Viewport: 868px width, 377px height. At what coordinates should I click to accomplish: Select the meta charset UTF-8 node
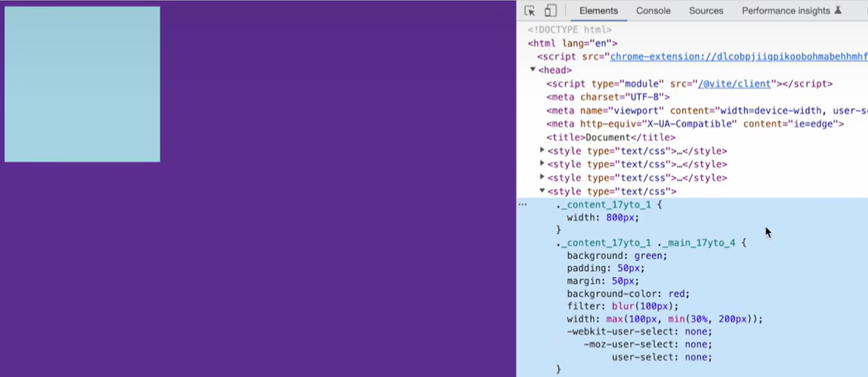(x=608, y=97)
